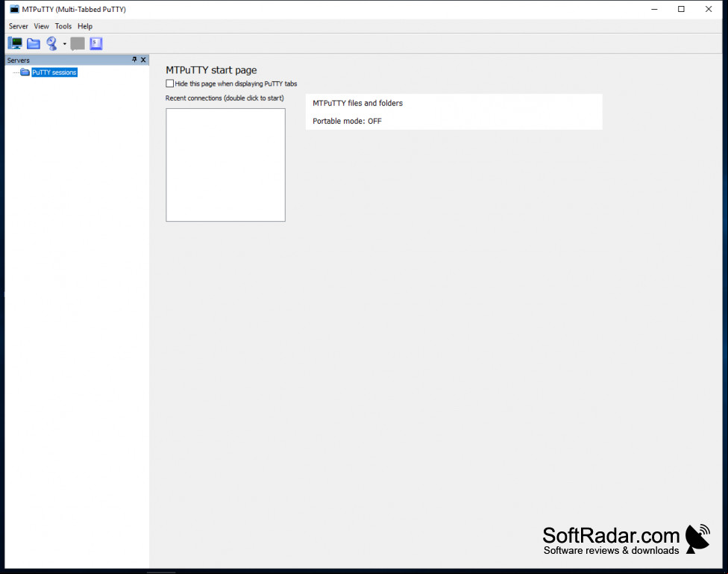The height and width of the screenshot is (574, 728).
Task: Click the MTPuTTY start page heading
Action: [x=211, y=70]
